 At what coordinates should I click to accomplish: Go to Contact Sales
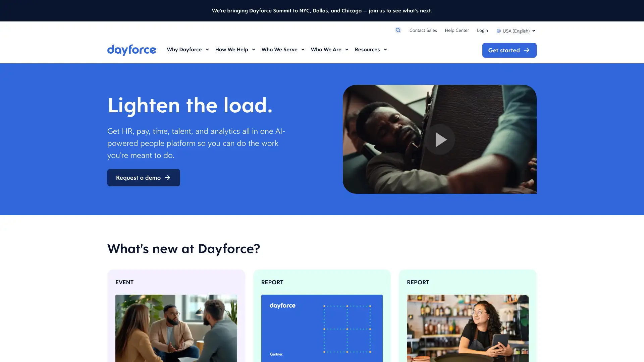[x=423, y=30]
